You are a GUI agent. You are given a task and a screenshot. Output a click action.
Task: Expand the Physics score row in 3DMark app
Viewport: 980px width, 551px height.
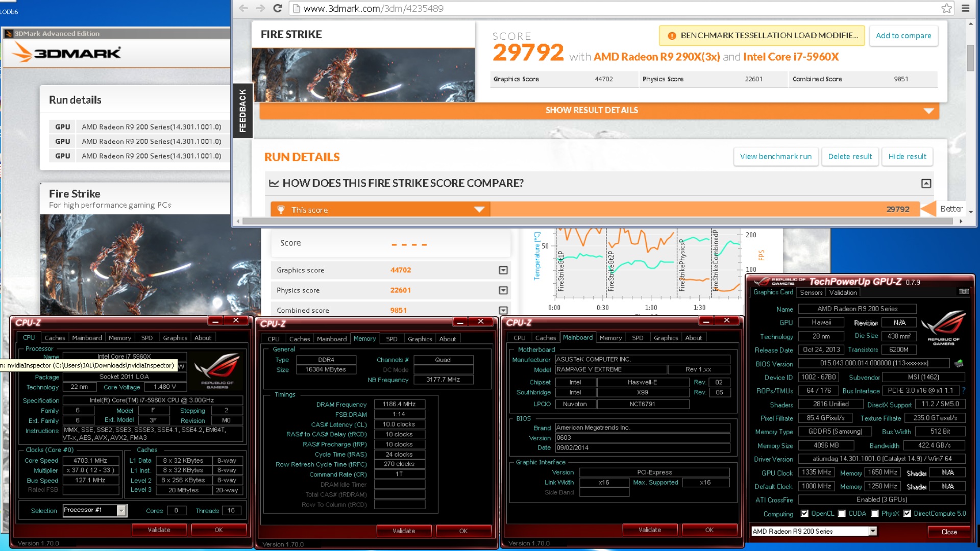(503, 290)
